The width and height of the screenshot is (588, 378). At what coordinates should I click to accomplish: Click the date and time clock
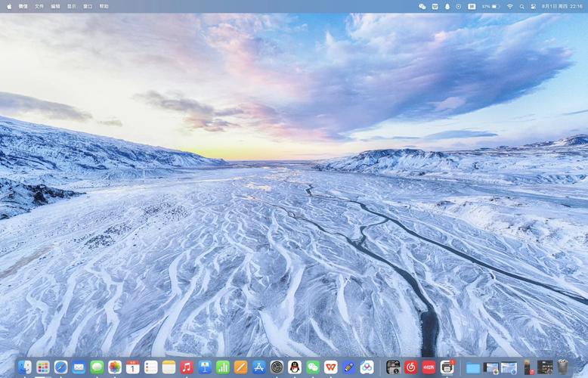tap(559, 6)
